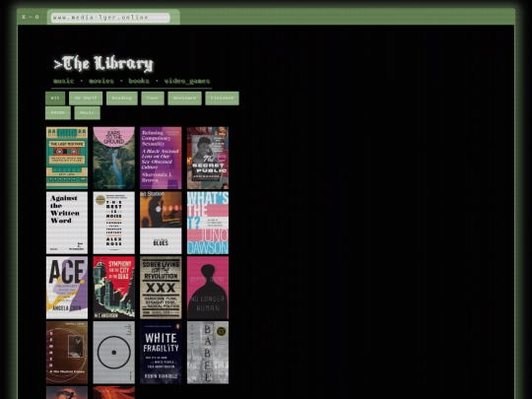Open The Last Mixtape book cover
This screenshot has width=532, height=399.
coord(67,158)
